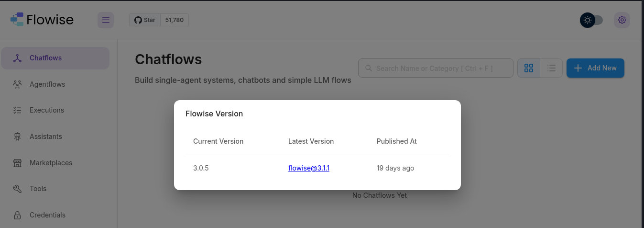Select Chatflows in the sidebar
Viewport: 644px width, 228px height.
tap(55, 58)
